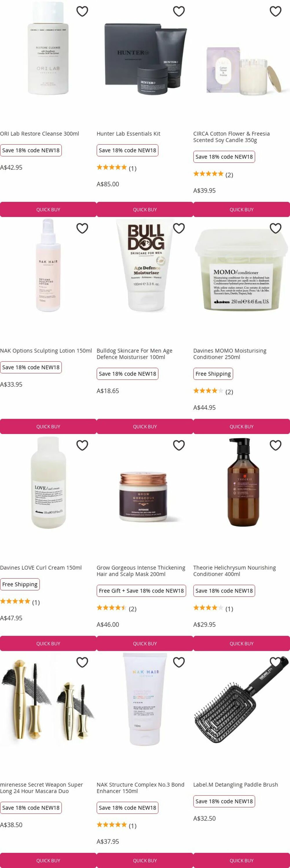Toggle wishlist heart on CIRCA soy candle
The width and height of the screenshot is (290, 868).
[276, 12]
